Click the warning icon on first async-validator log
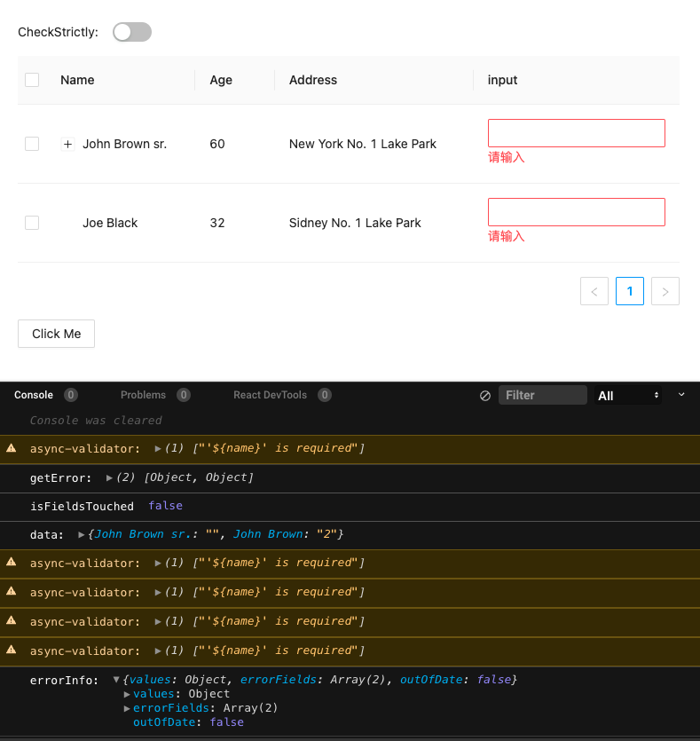This screenshot has width=700, height=741. [10, 448]
